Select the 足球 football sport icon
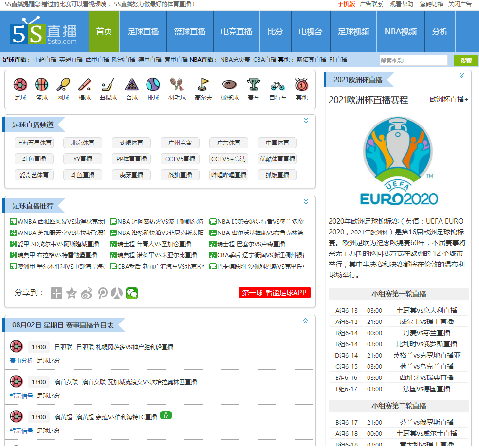The image size is (479, 448). [20, 85]
